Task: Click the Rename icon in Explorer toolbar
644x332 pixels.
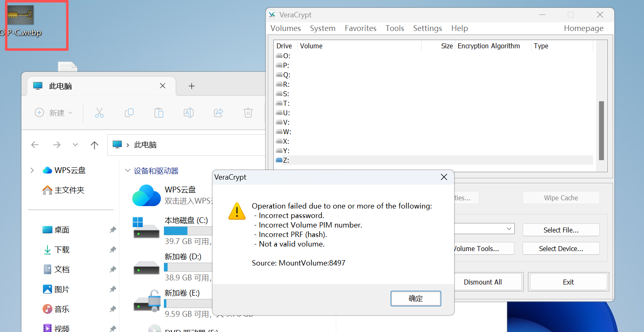Action: [189, 113]
